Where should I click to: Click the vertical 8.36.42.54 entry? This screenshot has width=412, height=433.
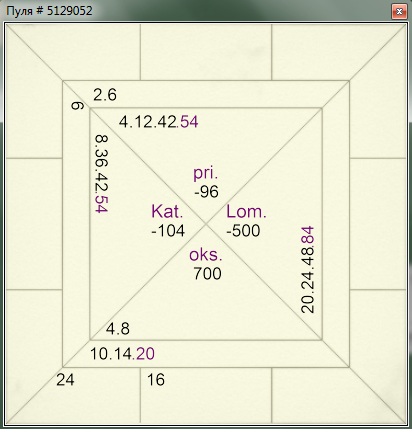coord(101,173)
